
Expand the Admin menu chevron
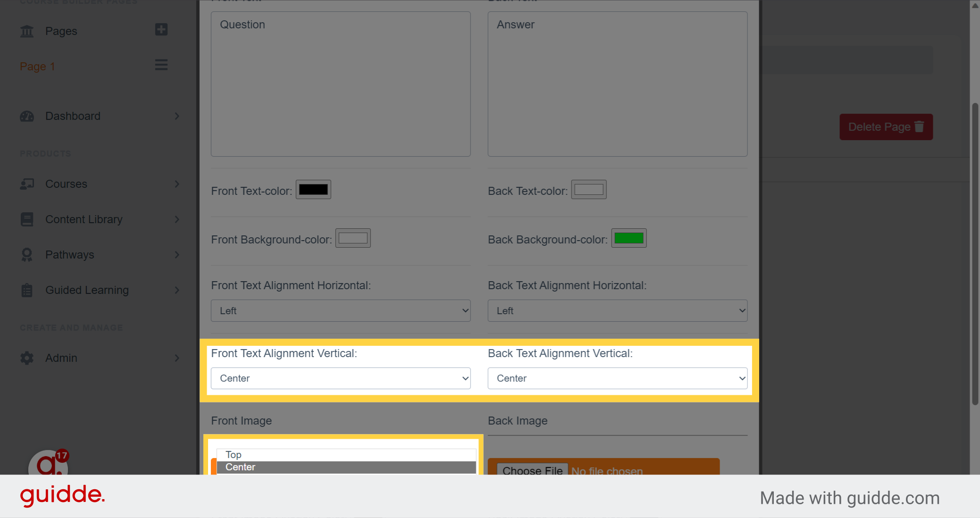[177, 358]
